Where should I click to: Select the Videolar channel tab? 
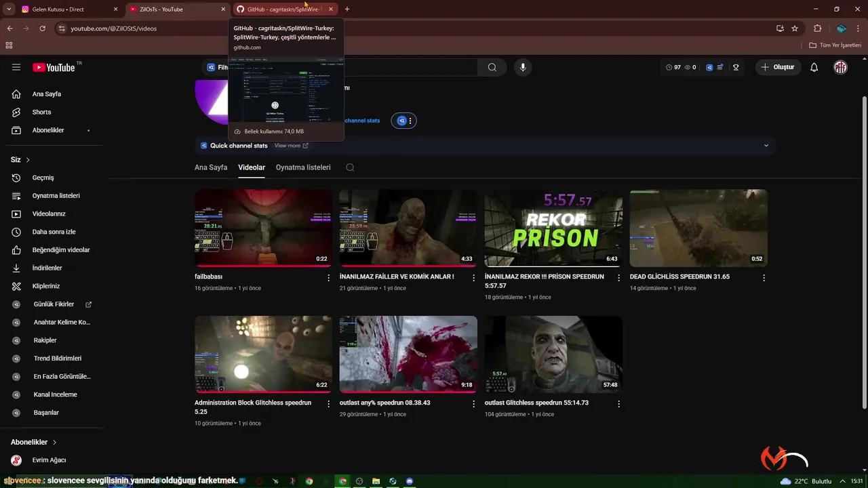(252, 167)
